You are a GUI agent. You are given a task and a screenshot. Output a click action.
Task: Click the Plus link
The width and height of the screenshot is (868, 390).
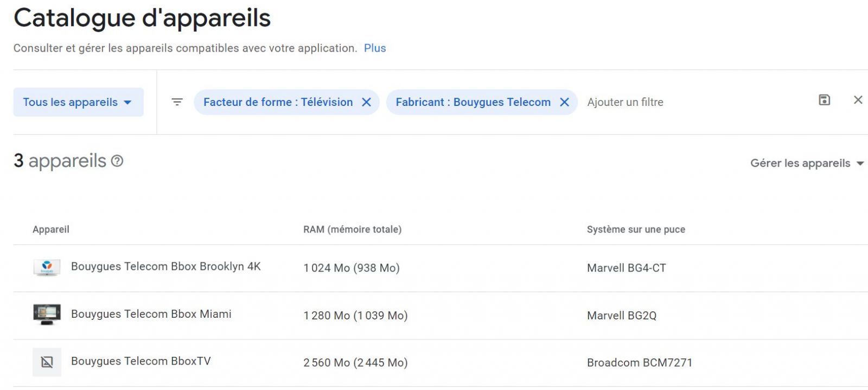click(375, 48)
